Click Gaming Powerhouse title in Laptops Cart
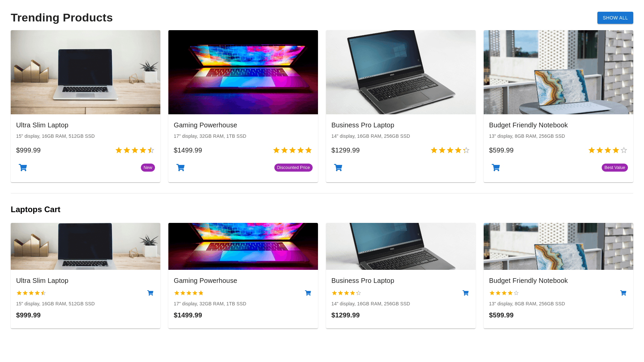This screenshot has height=362, width=644. 205,281
